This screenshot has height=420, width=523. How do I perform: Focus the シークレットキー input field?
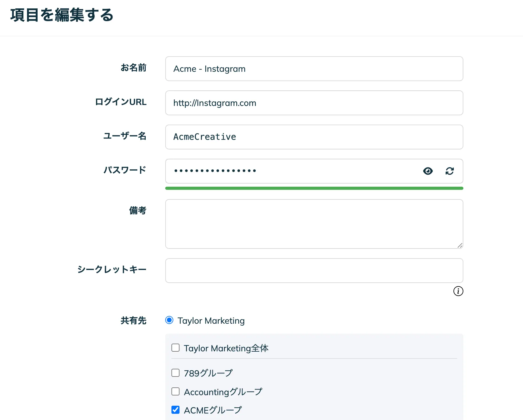[x=314, y=271]
